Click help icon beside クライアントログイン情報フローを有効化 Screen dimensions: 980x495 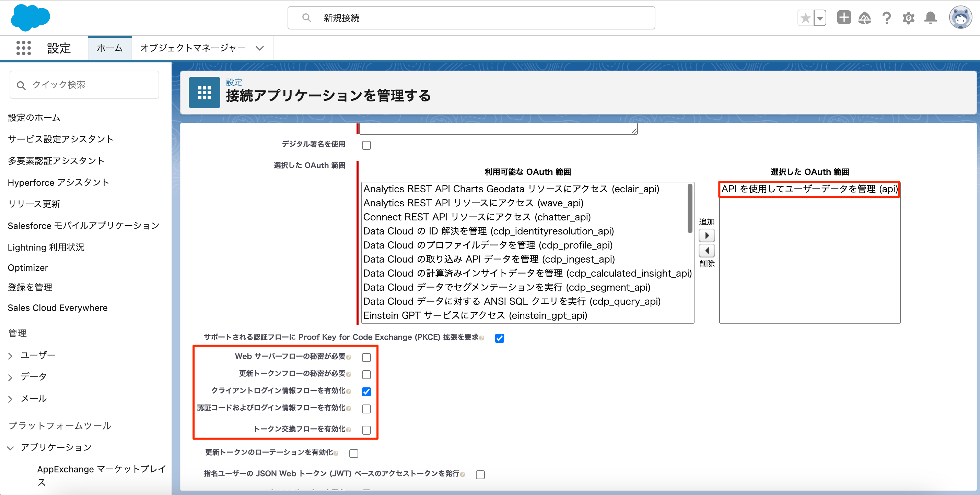point(349,391)
